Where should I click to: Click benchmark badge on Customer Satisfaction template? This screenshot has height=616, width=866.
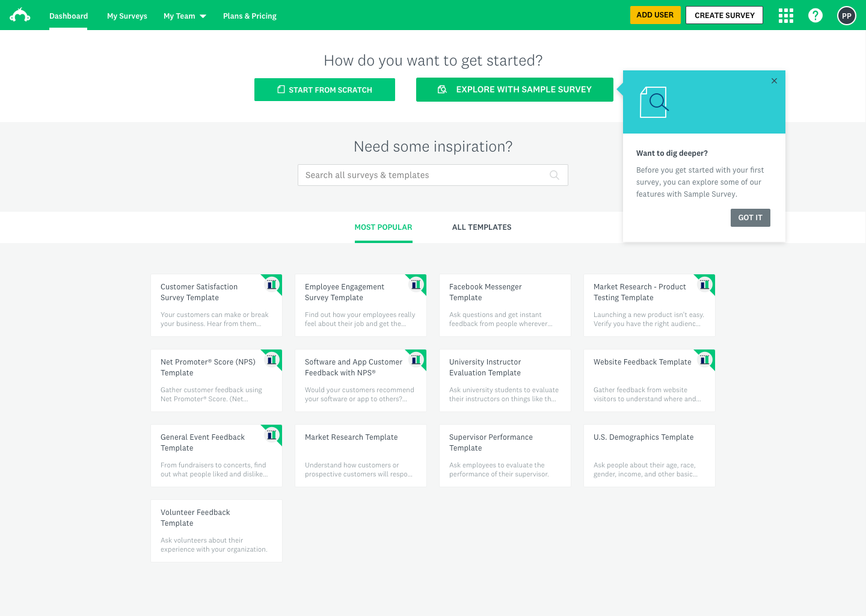click(272, 284)
